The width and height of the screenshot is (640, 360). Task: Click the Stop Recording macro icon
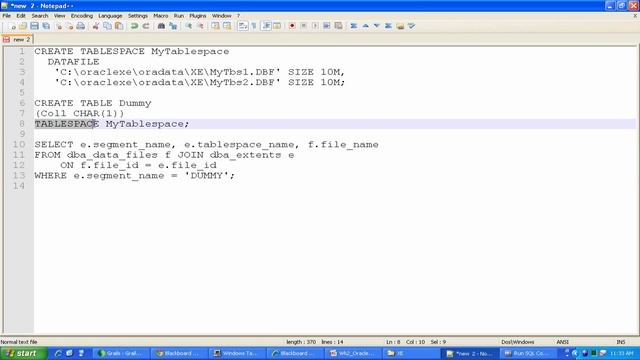coord(303,26)
